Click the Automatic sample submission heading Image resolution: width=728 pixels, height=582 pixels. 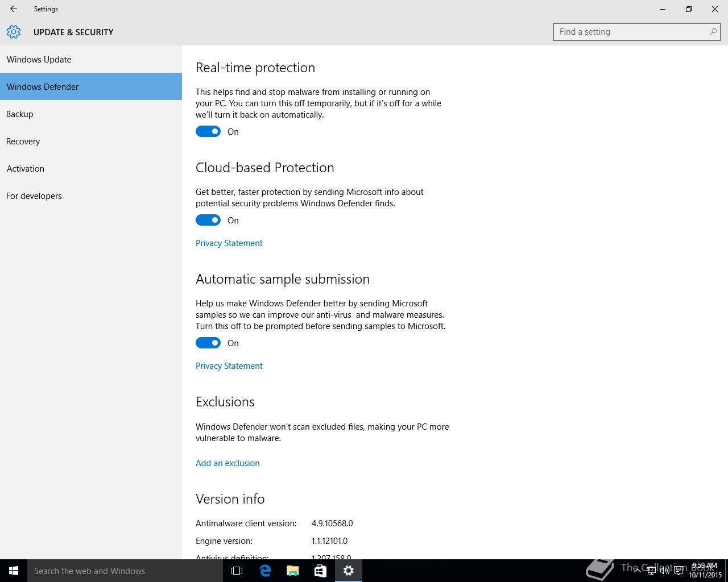click(283, 279)
